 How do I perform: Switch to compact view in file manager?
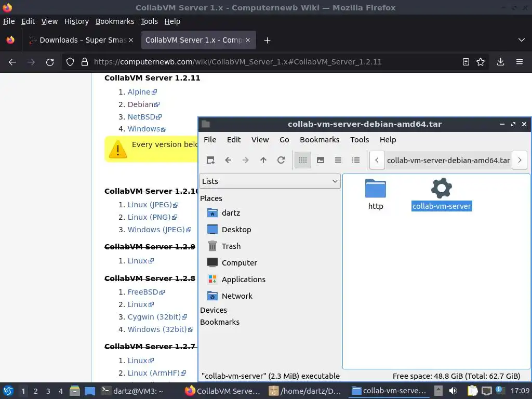[x=338, y=160]
